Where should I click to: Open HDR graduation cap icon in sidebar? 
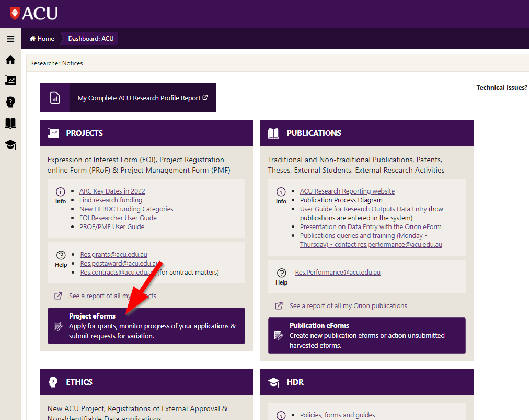[10, 145]
